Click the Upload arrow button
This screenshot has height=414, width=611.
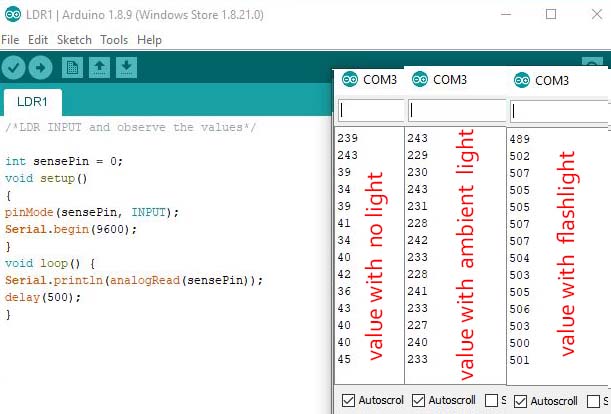point(40,68)
